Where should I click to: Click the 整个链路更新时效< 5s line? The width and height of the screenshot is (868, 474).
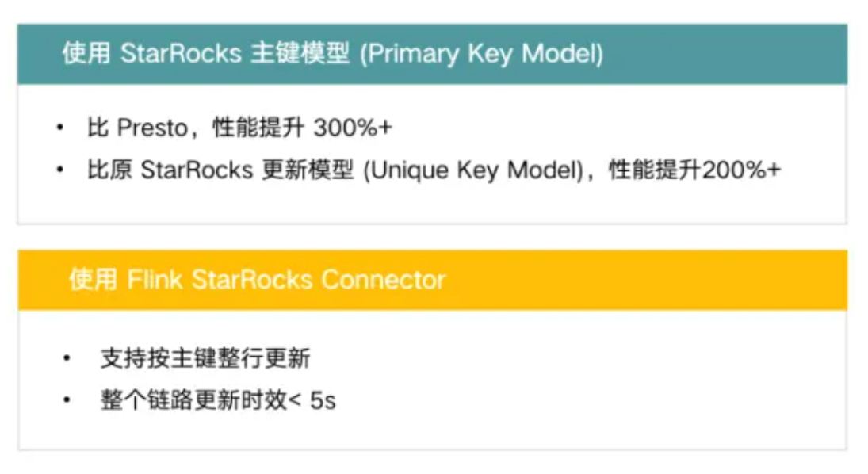coord(218,399)
